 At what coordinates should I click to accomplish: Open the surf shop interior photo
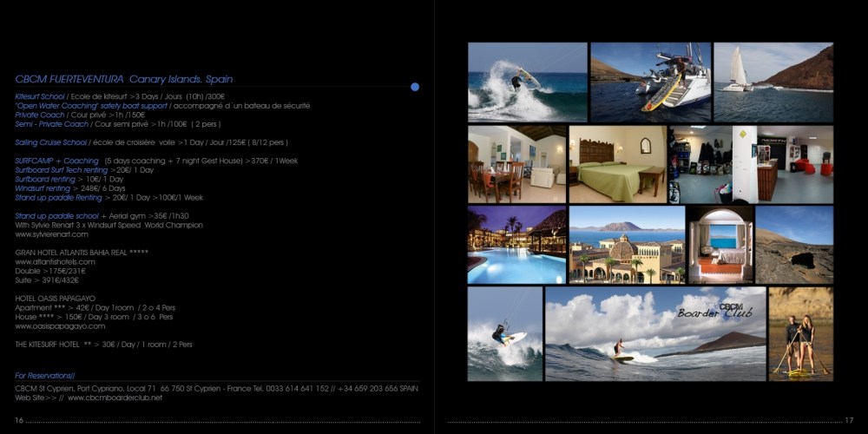[751, 164]
